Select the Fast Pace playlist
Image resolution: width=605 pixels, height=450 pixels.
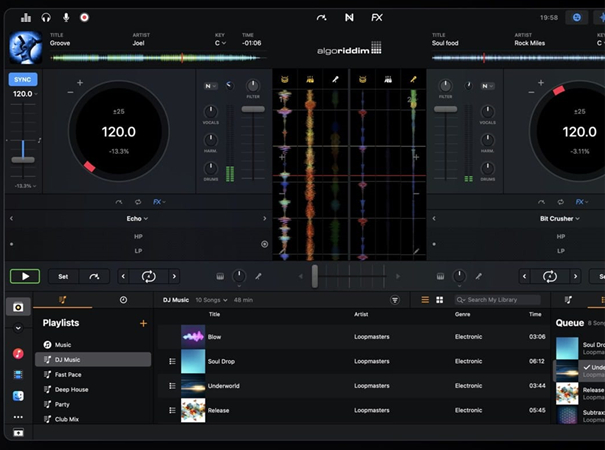[x=93, y=374]
